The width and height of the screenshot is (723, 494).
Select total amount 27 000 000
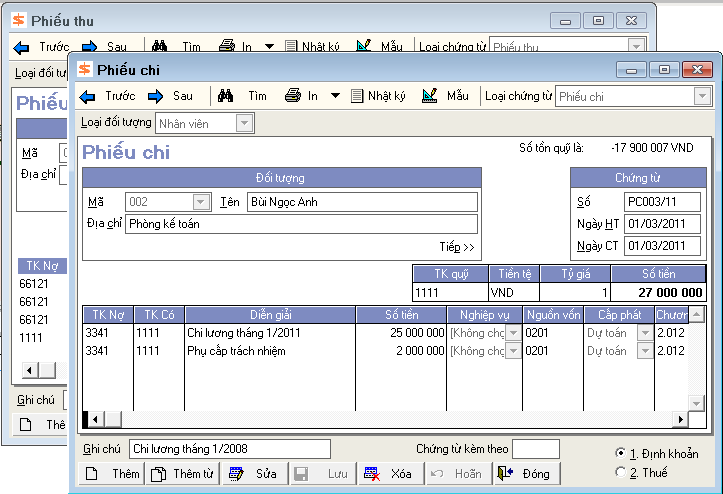[658, 292]
